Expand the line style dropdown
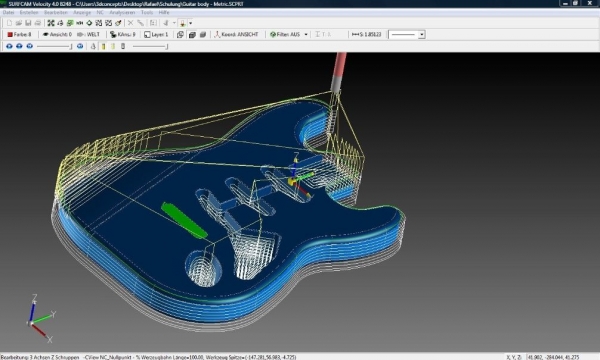 [422, 35]
